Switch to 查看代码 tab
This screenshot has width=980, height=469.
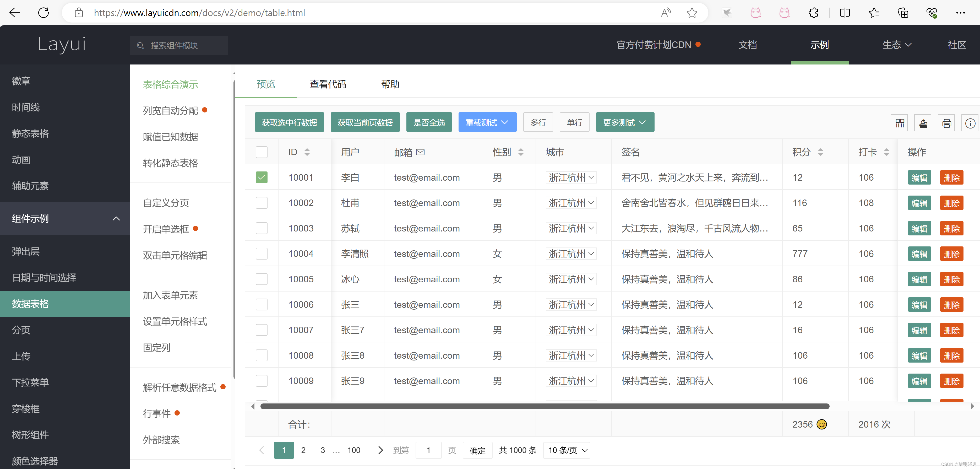point(328,84)
